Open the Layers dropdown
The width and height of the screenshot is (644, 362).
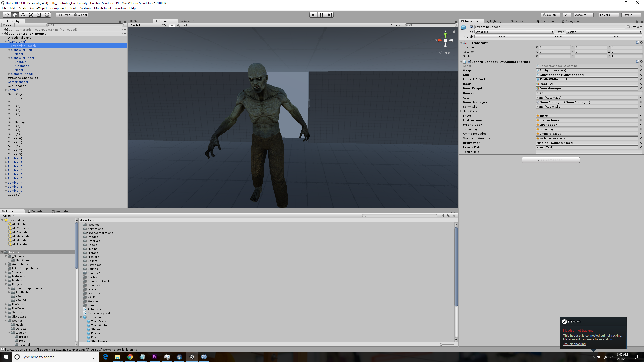click(x=608, y=15)
